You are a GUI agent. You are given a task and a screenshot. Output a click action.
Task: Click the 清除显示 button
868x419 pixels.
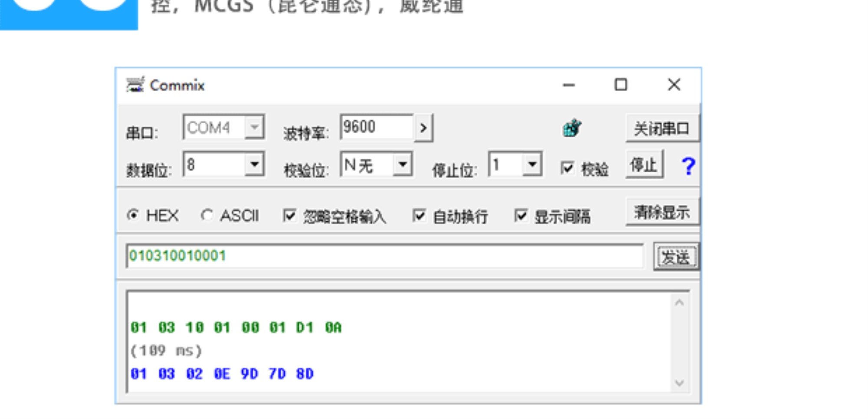(662, 212)
